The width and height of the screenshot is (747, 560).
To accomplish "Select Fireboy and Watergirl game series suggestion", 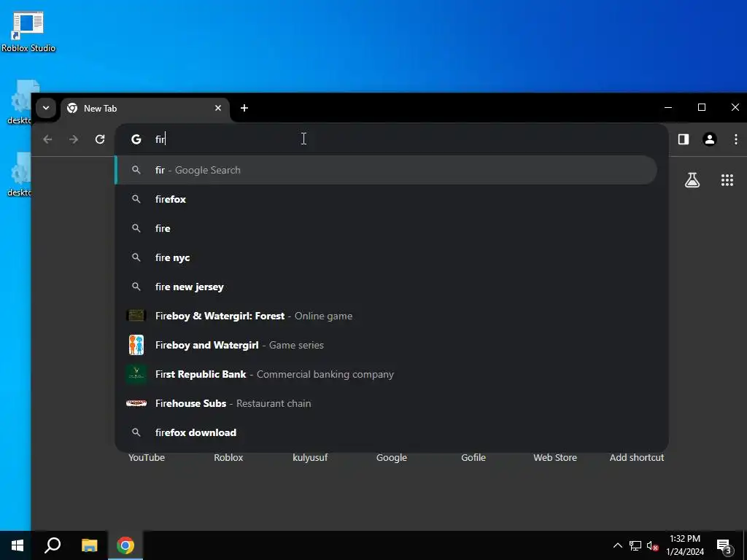I will click(x=387, y=345).
